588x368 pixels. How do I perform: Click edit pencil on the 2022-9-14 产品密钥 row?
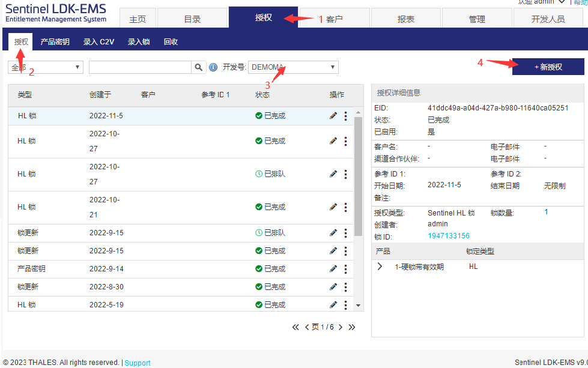tap(333, 268)
